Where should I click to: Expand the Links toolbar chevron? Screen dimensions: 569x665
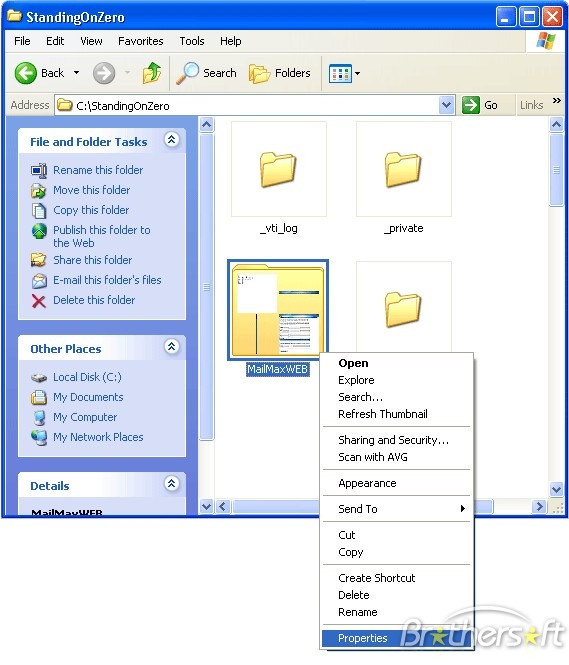click(557, 101)
